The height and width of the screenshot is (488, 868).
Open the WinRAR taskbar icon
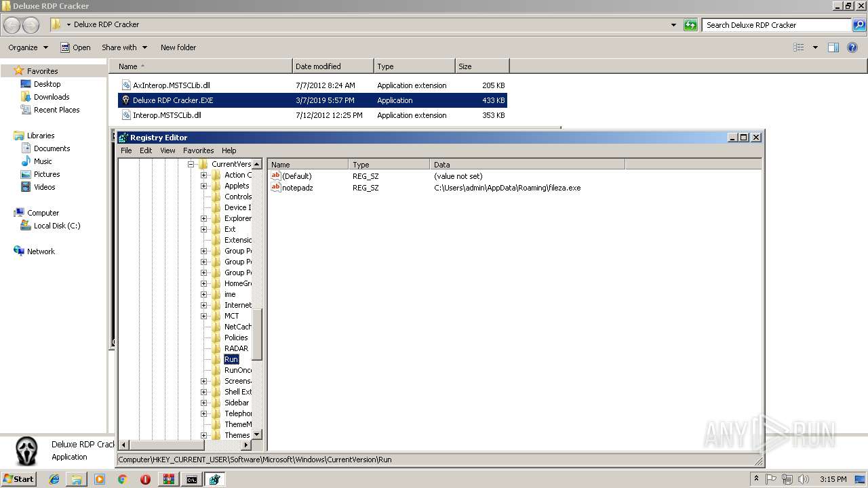tap(169, 479)
